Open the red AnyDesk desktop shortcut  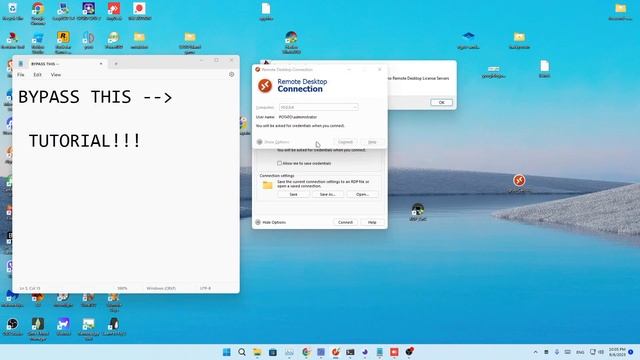114,11
